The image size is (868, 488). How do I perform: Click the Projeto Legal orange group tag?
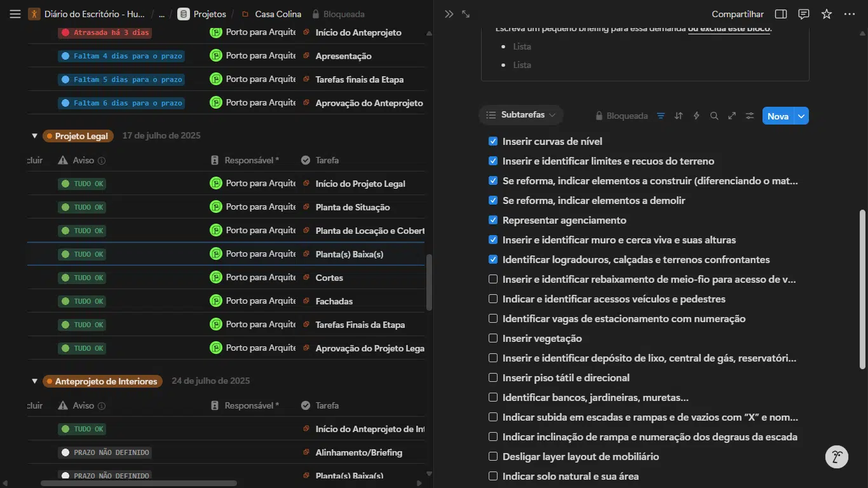[78, 136]
